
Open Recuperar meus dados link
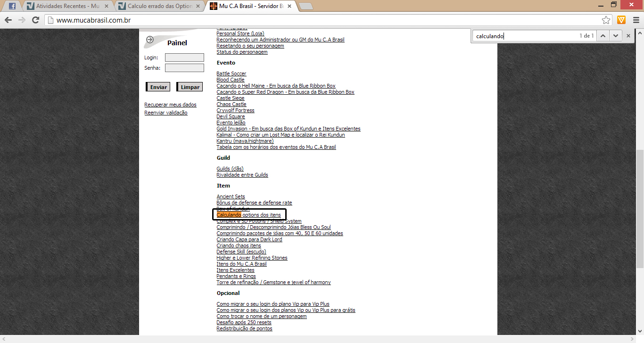click(170, 105)
